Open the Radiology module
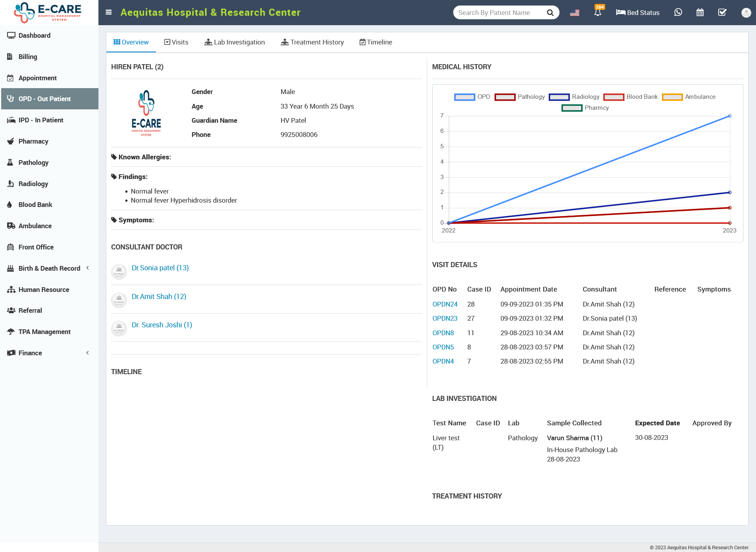Screen dimensions: 756x552 click(33, 184)
